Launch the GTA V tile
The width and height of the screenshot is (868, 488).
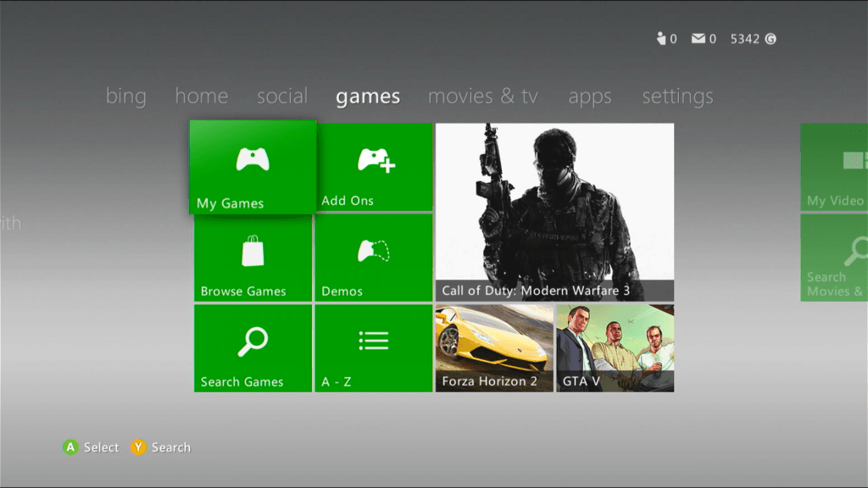point(614,347)
